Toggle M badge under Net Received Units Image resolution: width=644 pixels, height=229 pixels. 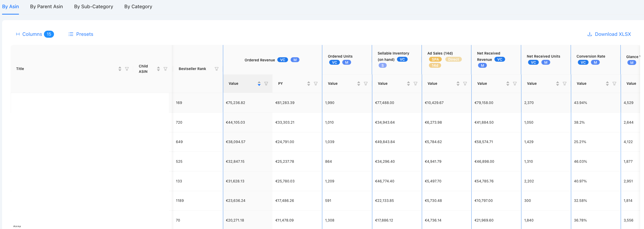[545, 62]
